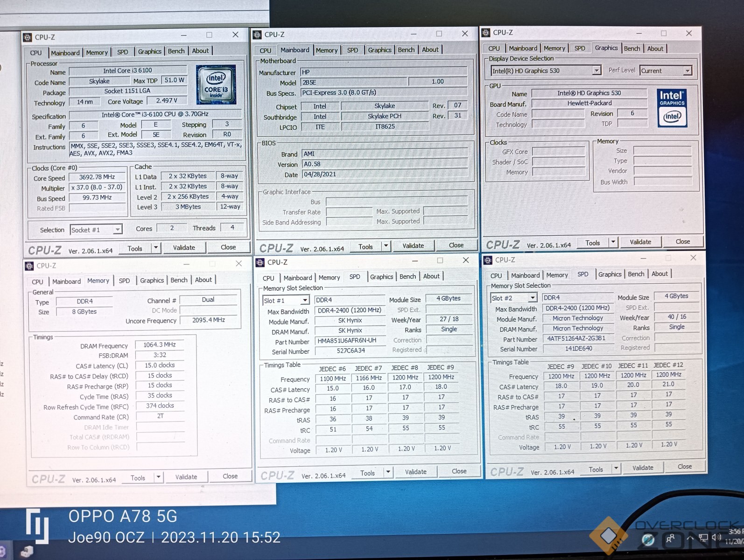744x560 pixels.
Task: Click the Uncore Frequency value 2095.4 MHz
Action: (x=208, y=320)
